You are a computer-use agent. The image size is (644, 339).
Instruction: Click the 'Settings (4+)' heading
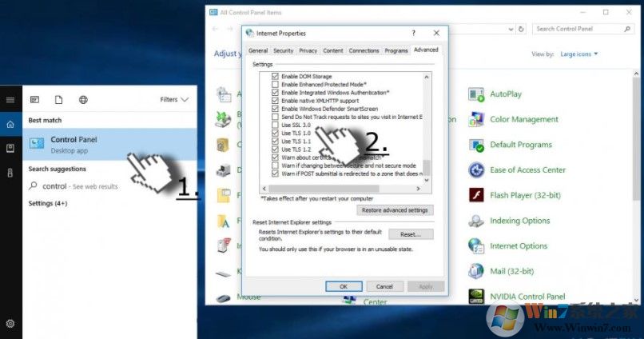(48, 203)
